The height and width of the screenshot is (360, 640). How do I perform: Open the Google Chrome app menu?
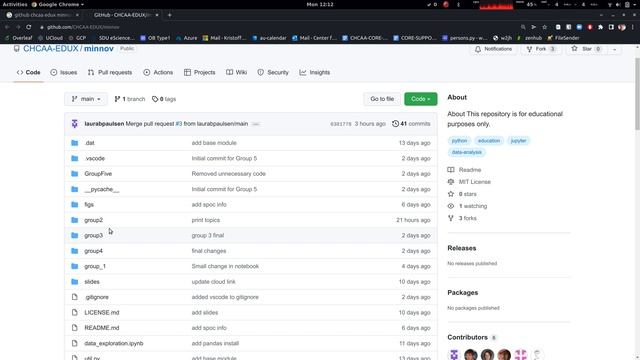point(58,4)
